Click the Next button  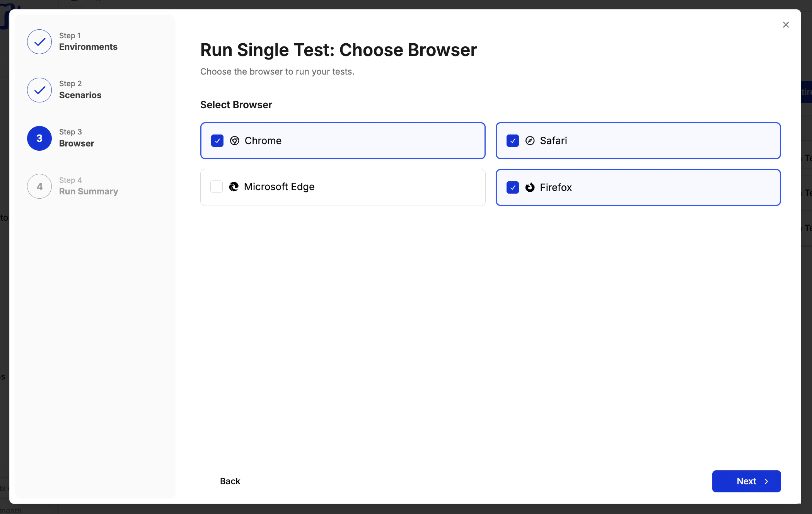click(746, 481)
